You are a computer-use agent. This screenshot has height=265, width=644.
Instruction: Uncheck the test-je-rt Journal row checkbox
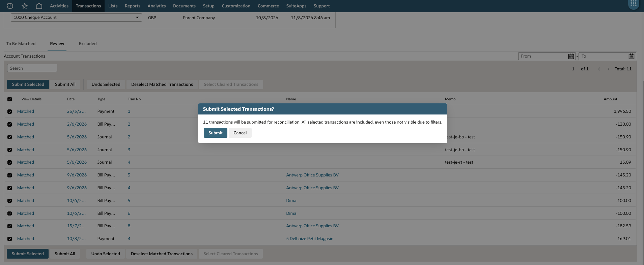pos(9,162)
